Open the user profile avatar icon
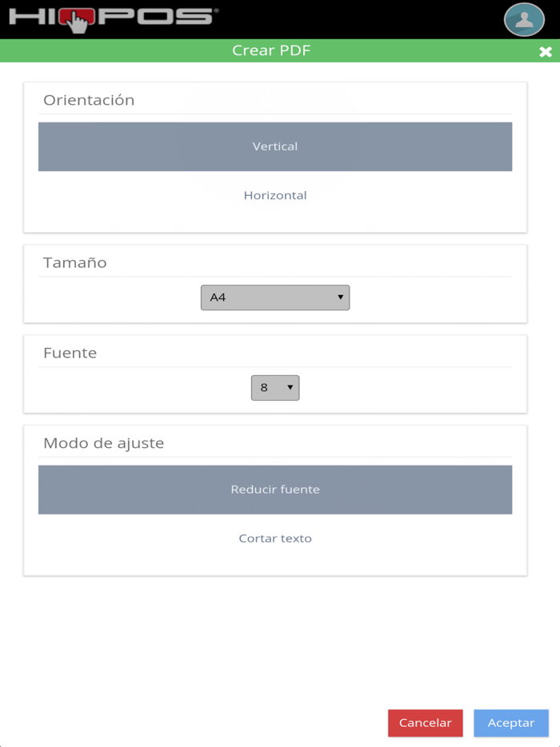 coord(524,19)
